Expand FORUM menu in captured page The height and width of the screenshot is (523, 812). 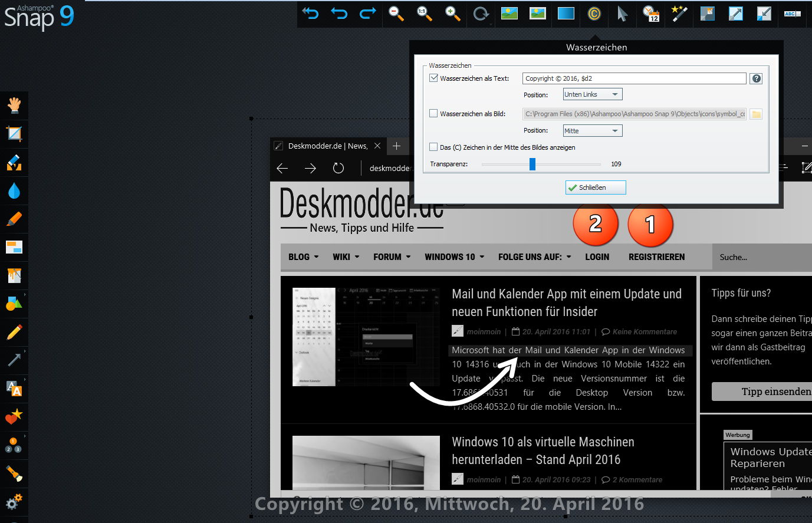(392, 257)
